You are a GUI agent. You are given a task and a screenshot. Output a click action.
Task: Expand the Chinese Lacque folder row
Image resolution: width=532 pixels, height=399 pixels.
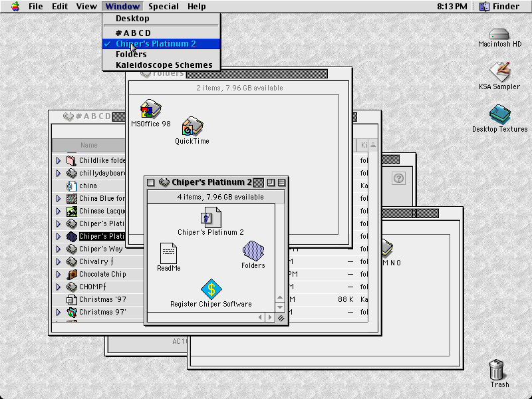(x=59, y=211)
